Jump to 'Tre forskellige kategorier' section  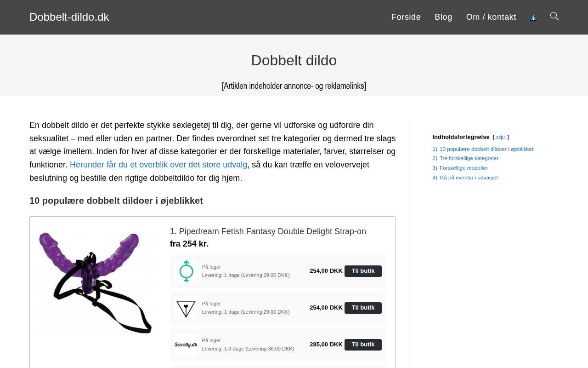[469, 158]
